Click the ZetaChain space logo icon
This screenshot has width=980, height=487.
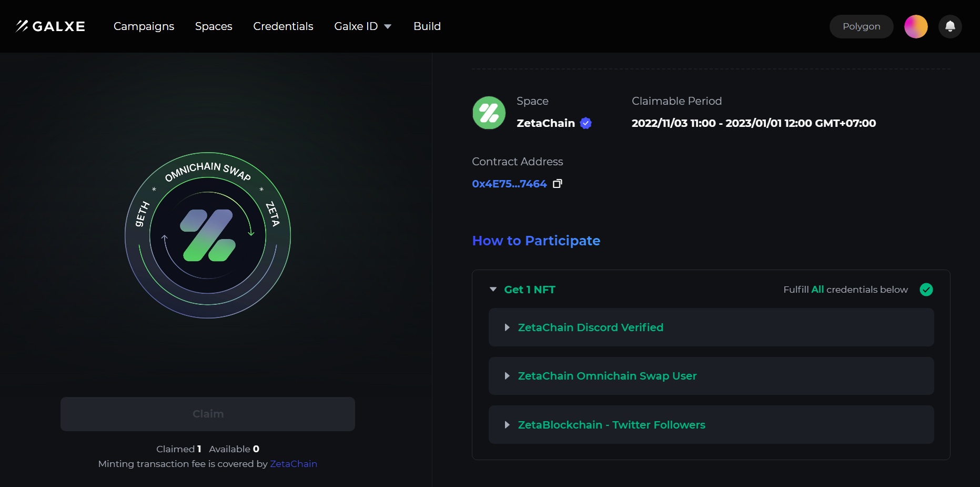click(x=489, y=113)
